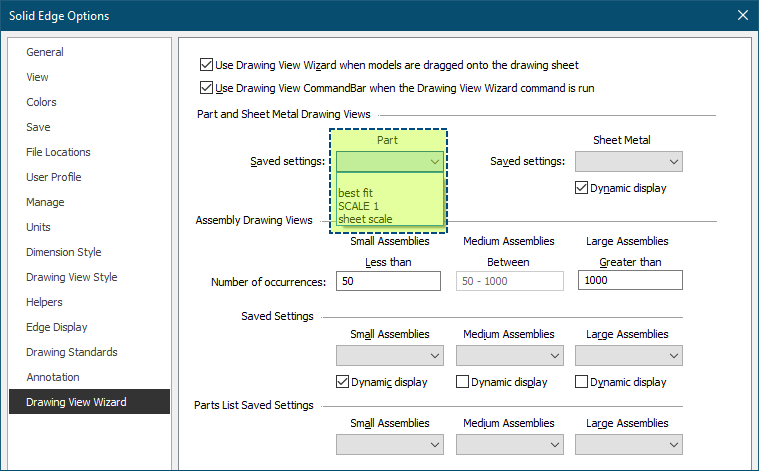Collapse the Part saved settings dropdown
This screenshot has height=471, width=759.
point(390,162)
